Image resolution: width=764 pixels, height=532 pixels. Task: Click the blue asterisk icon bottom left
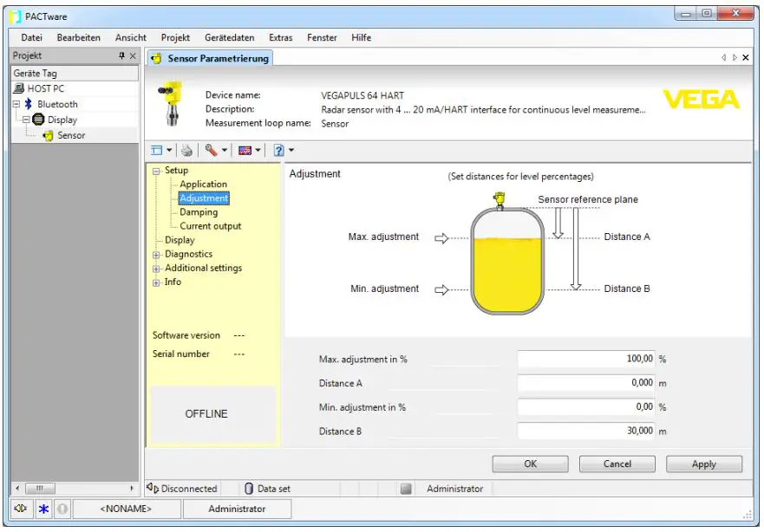tap(41, 509)
